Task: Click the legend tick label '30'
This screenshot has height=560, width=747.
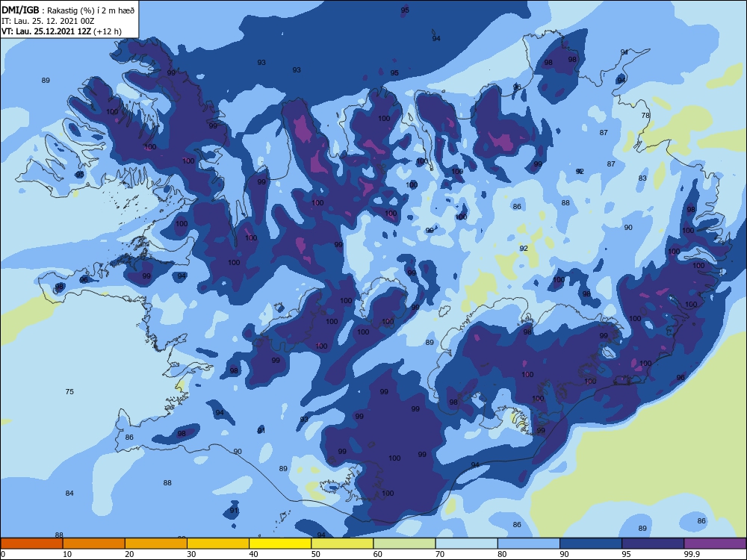Action: point(191,554)
